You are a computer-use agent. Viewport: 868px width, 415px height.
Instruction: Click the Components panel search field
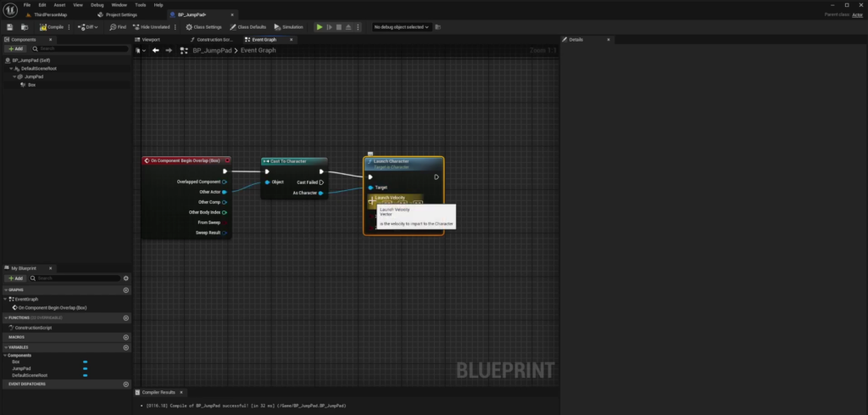(x=80, y=48)
